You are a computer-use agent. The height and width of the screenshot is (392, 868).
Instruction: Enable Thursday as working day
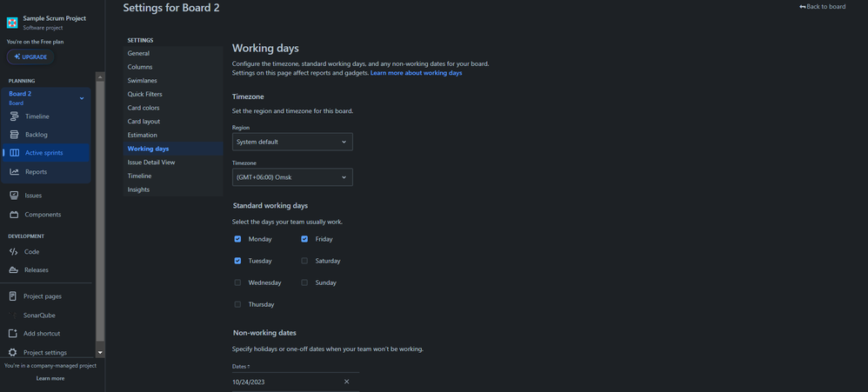point(237,304)
